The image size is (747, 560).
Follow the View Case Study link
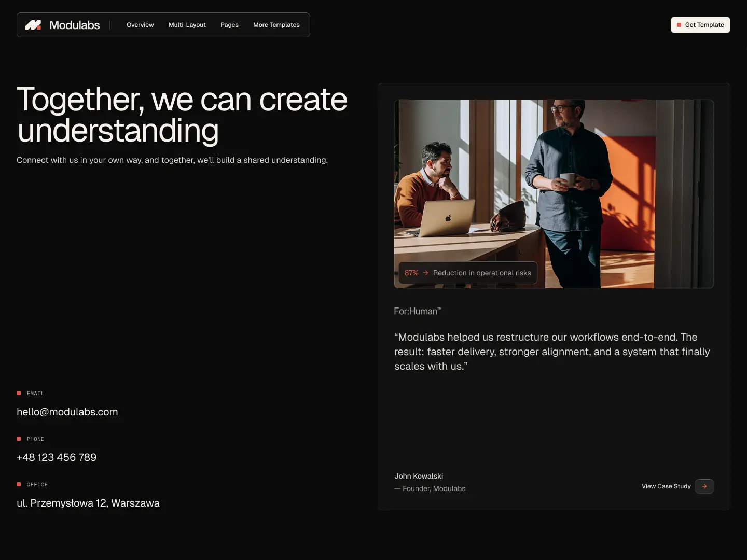pyautogui.click(x=666, y=486)
